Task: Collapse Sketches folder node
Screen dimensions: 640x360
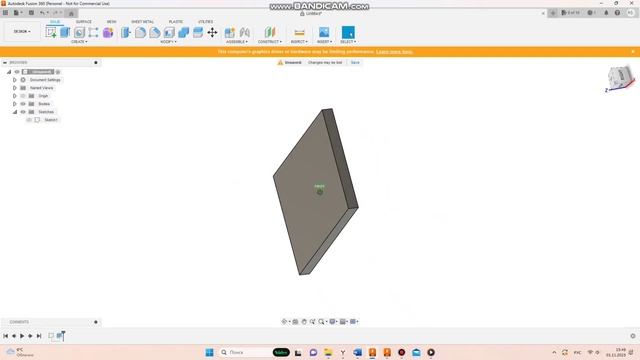Action: (15, 112)
